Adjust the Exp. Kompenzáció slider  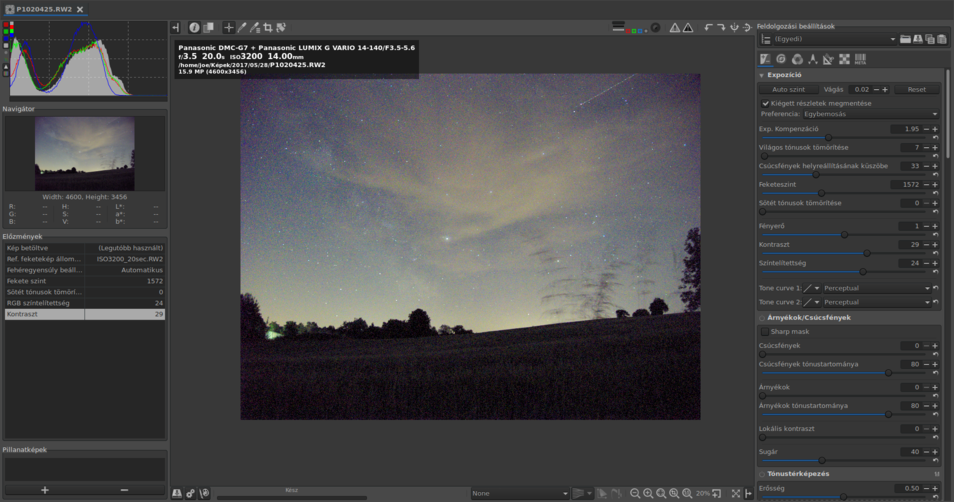tap(844, 138)
